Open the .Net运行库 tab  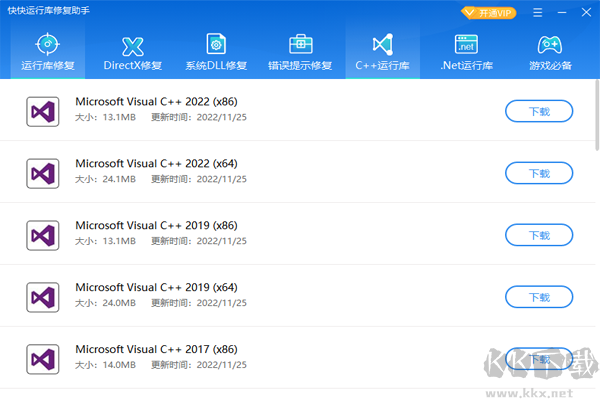[466, 52]
